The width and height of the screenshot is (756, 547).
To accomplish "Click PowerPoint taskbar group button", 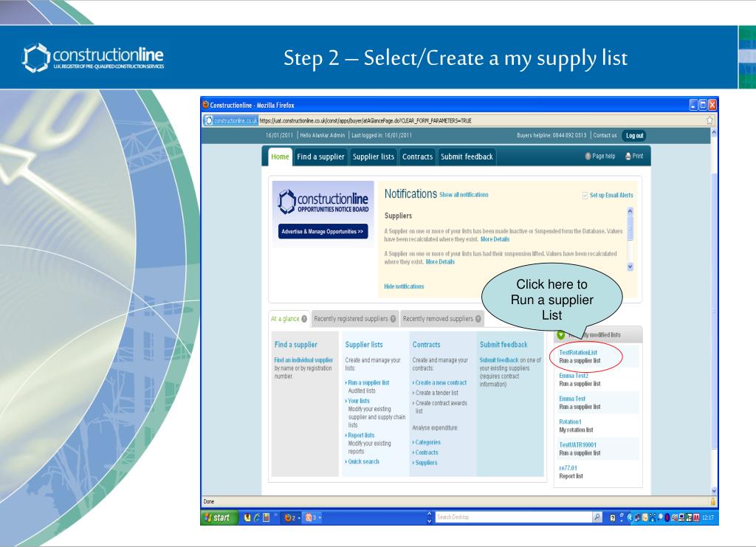I will click(x=313, y=517).
